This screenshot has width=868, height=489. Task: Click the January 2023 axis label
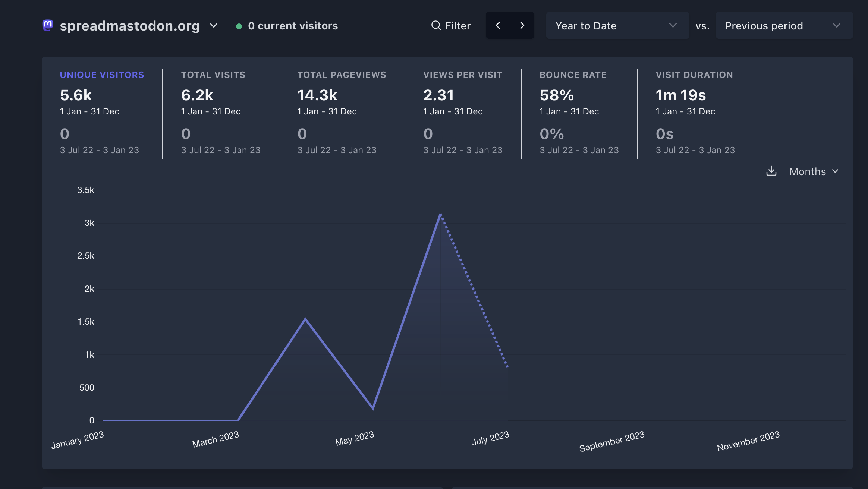click(78, 440)
